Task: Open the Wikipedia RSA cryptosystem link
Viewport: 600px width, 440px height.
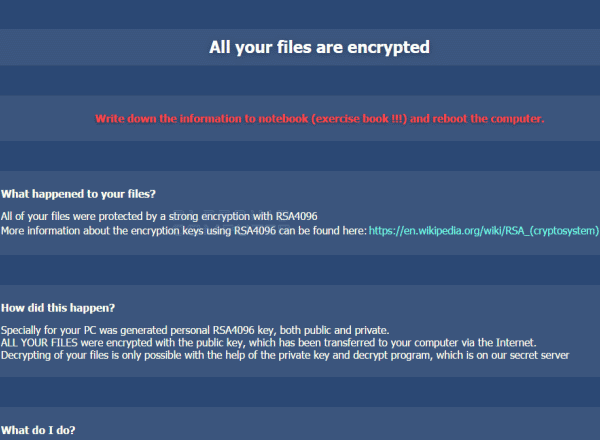Action: (484, 231)
